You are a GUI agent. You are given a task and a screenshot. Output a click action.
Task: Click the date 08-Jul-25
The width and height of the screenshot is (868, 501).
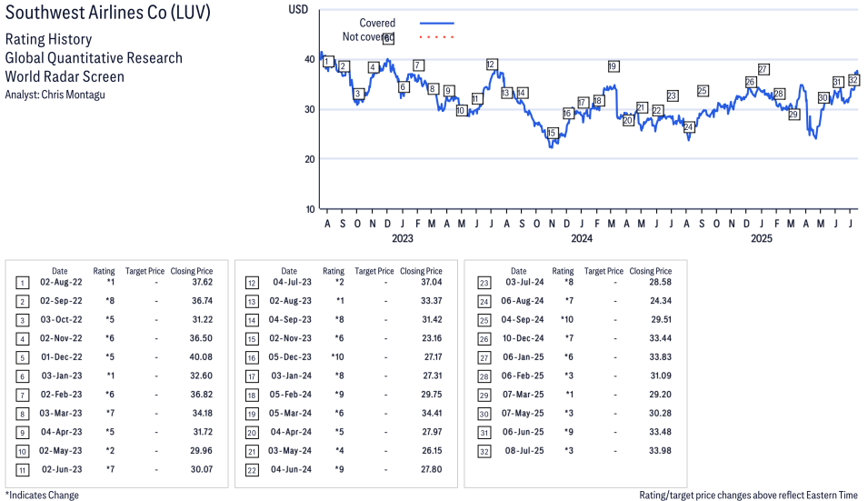pyautogui.click(x=524, y=451)
